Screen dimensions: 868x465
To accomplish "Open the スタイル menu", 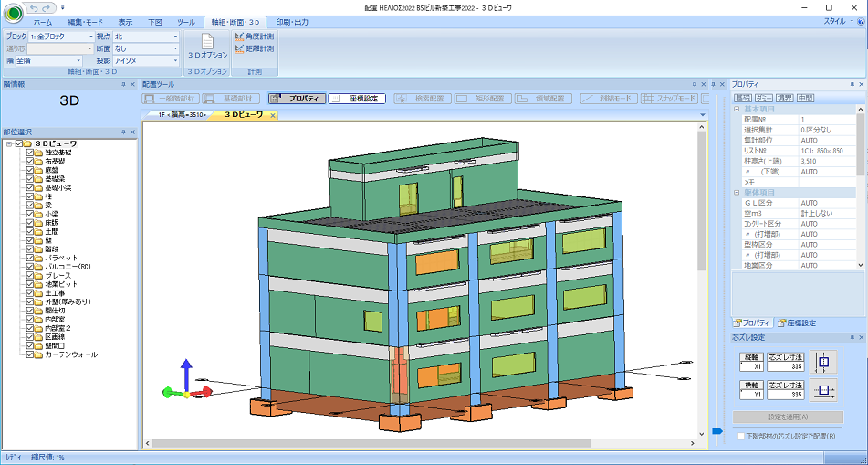I will pyautogui.click(x=839, y=22).
